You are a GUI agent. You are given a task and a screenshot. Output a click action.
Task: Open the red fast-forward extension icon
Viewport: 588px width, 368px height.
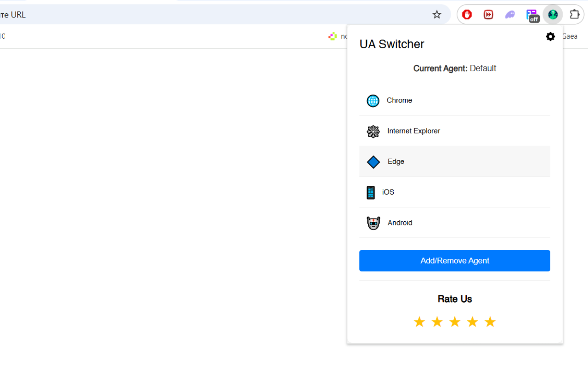pos(488,15)
